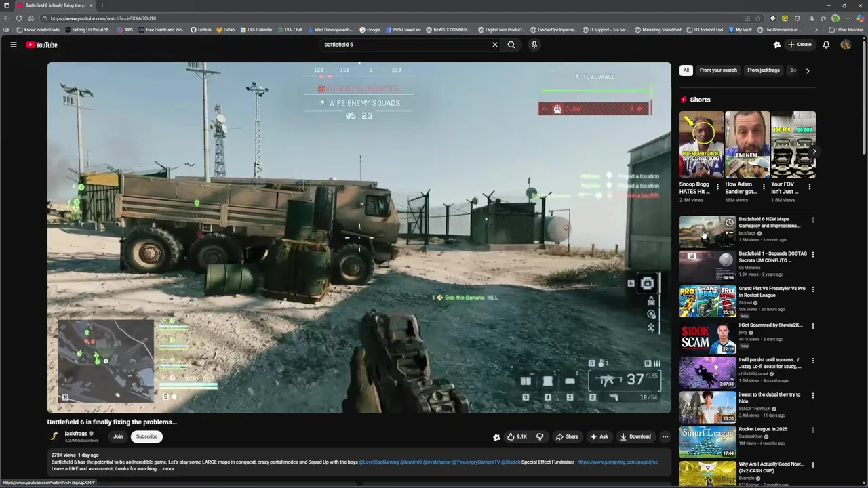Share the video
Screen dimensions: 868x488
(567, 436)
